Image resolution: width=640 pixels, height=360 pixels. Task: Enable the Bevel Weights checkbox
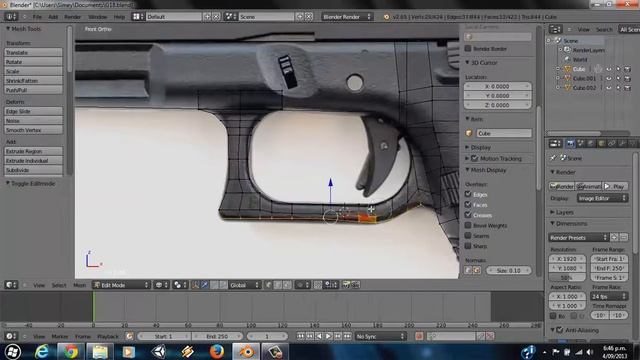[468, 225]
